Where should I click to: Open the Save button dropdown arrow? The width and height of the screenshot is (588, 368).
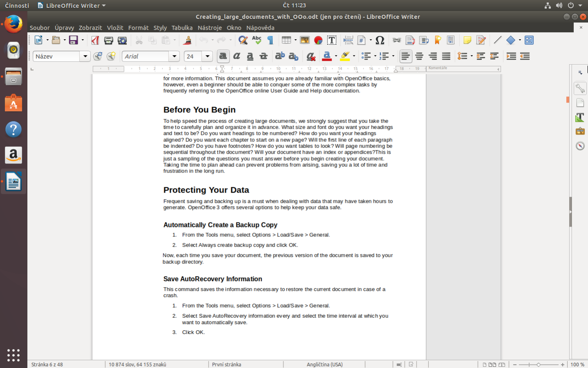[x=82, y=40]
